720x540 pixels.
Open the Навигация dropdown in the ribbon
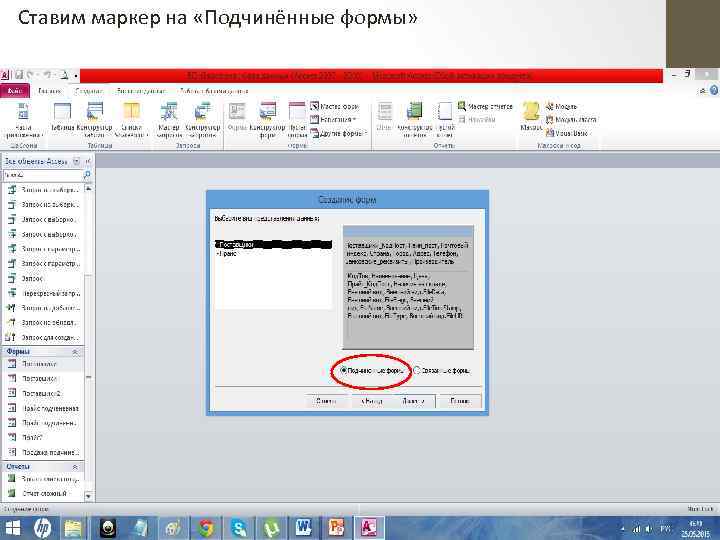(333, 119)
